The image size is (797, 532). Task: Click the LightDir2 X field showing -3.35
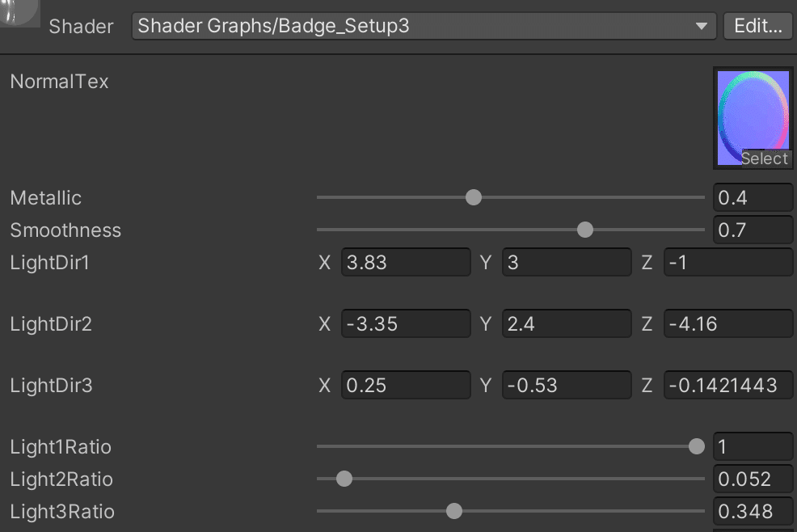click(405, 324)
